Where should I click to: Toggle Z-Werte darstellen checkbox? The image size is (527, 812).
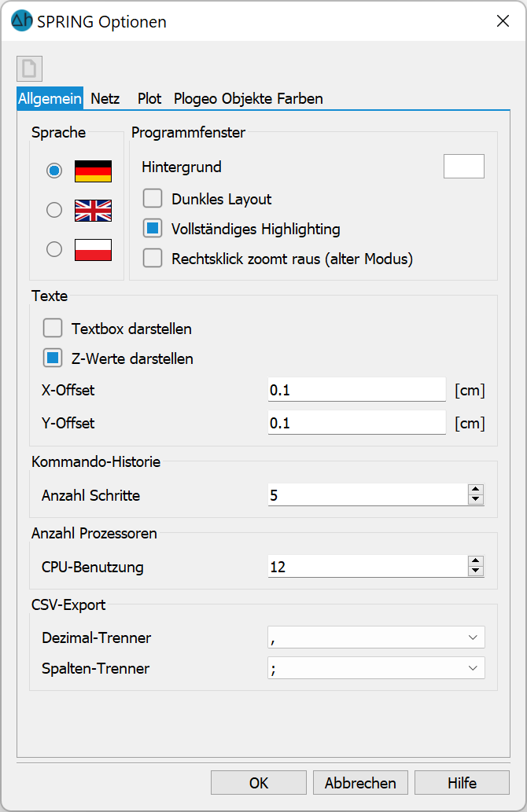(x=53, y=358)
